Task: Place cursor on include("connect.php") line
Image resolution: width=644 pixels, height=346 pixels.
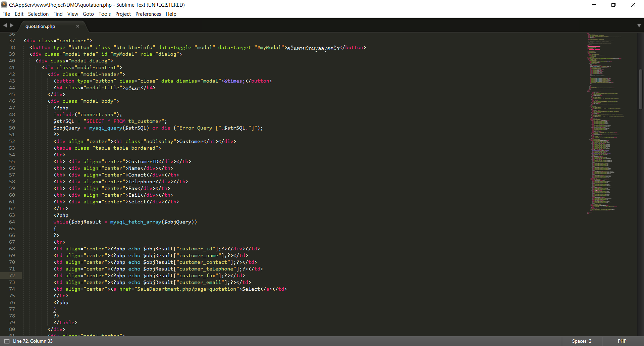Action: [x=88, y=114]
